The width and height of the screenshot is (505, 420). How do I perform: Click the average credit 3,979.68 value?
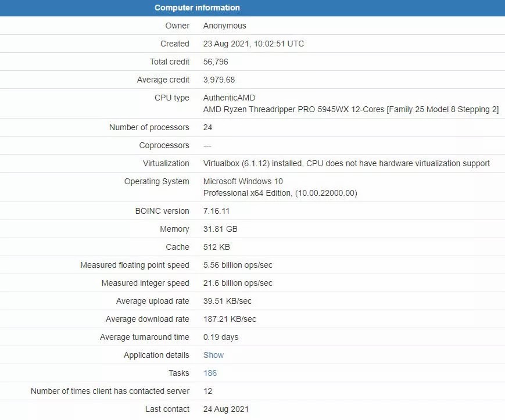pos(219,80)
